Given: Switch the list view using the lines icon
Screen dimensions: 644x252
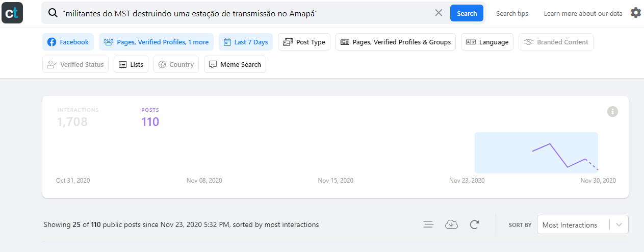Looking at the screenshot, I should tap(428, 224).
